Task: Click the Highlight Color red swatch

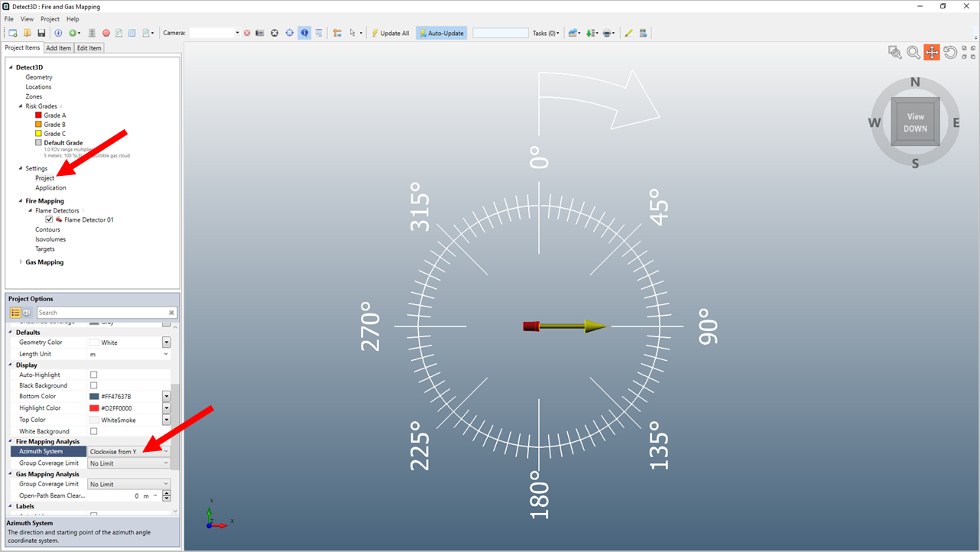Action: coord(95,408)
